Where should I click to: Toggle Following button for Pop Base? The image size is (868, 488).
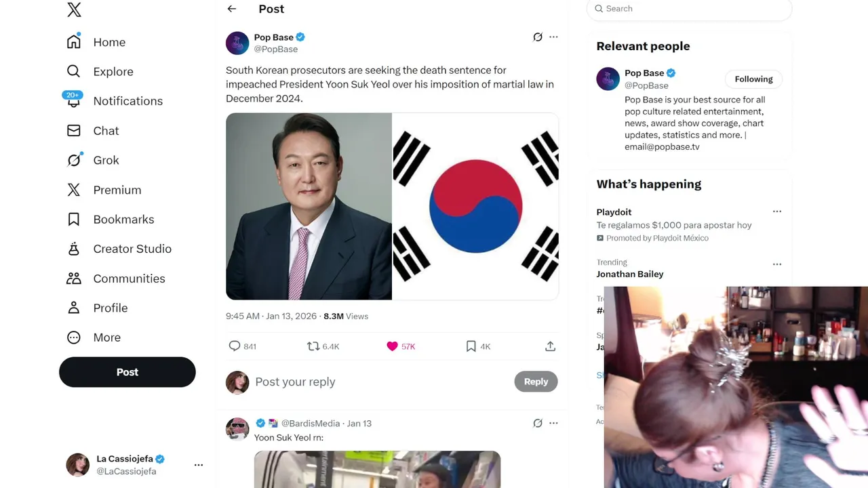pyautogui.click(x=753, y=79)
